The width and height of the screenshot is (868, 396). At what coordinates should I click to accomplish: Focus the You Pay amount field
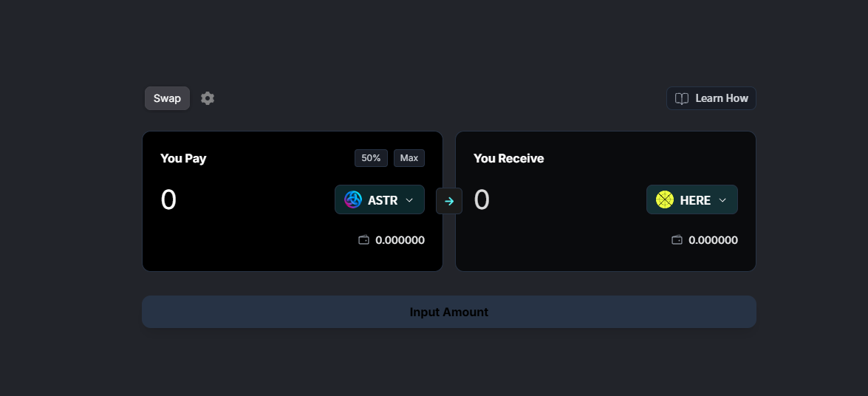pos(244,199)
